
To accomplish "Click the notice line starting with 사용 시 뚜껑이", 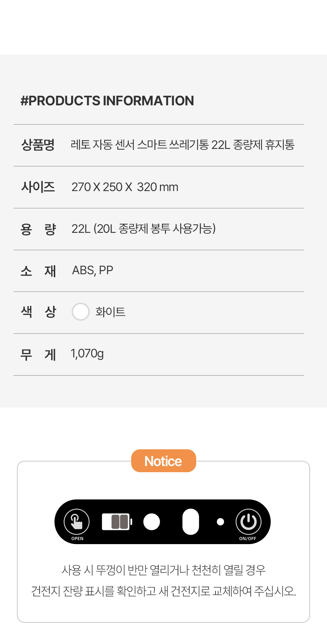I will coord(163,570).
